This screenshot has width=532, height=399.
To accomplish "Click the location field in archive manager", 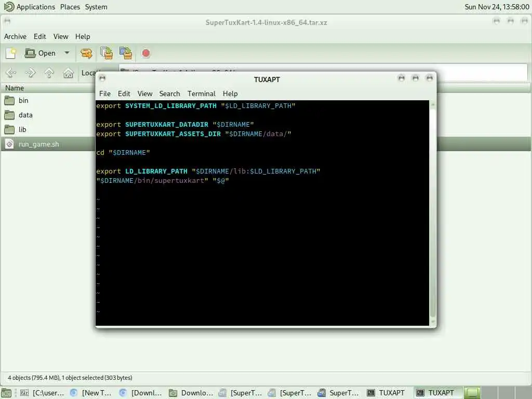I will click(x=323, y=72).
